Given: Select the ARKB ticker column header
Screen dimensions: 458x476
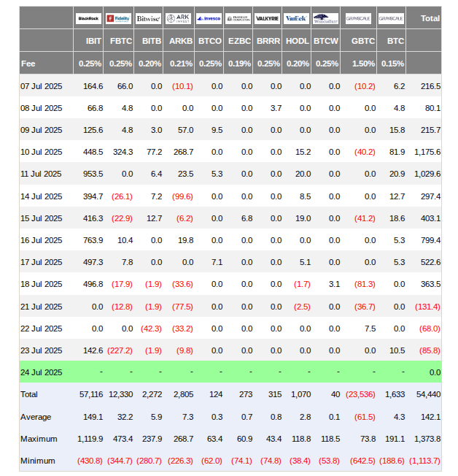Looking at the screenshot, I should tap(182, 41).
